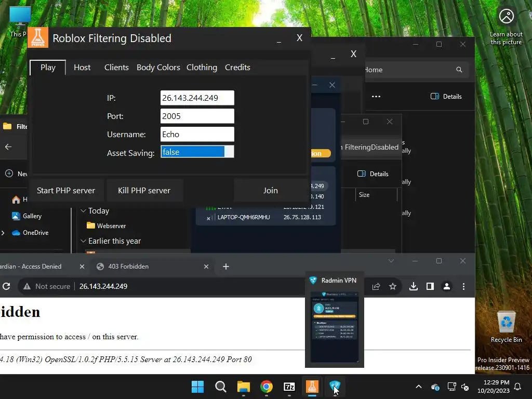This screenshot has width=532, height=399.
Task: Click Kill PHP server button
Action: (144, 190)
